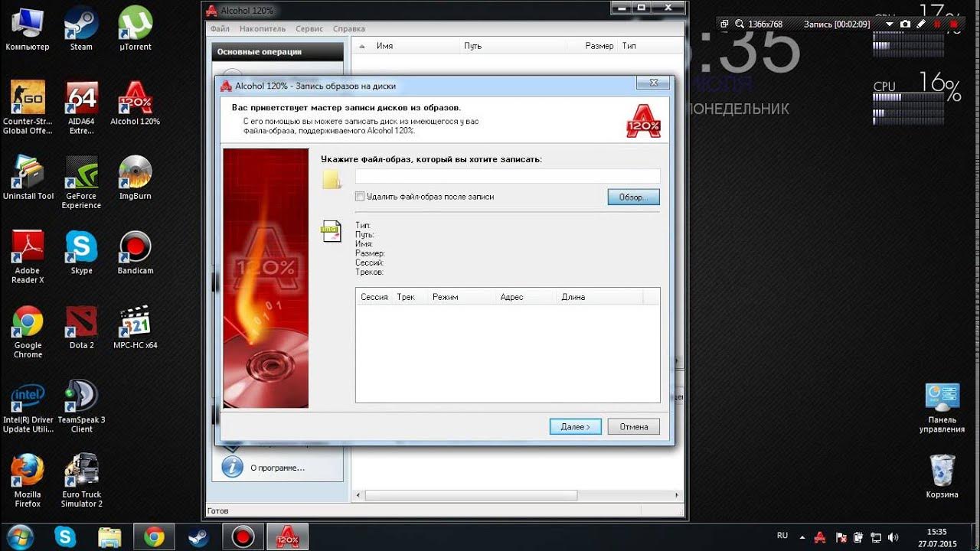Open the Mozilla Firefox desktop shortcut
Viewport: 980px width, 551px height.
point(28,481)
